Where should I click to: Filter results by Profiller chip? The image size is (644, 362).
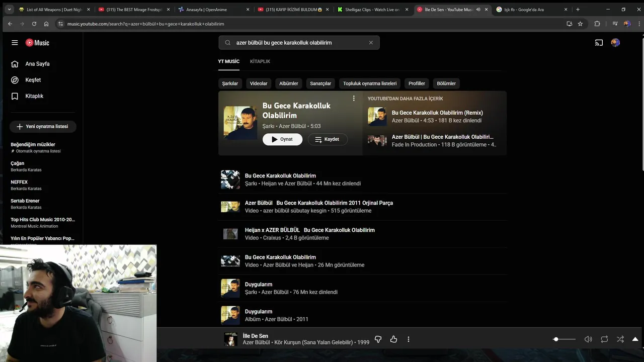[417, 83]
